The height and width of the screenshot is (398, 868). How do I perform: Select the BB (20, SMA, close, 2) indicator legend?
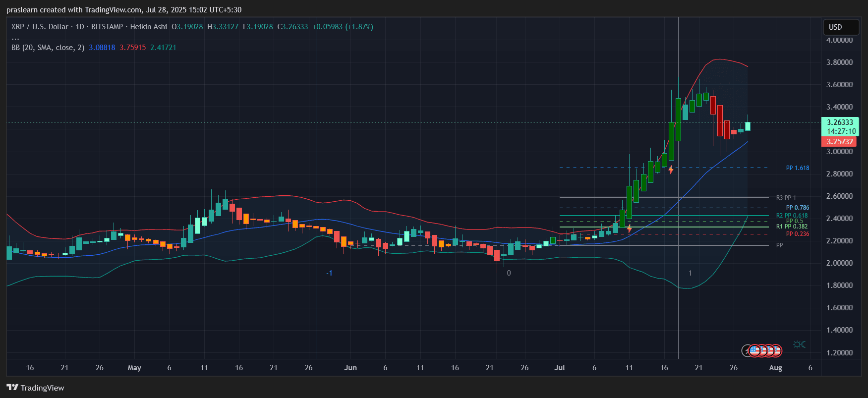tap(48, 48)
